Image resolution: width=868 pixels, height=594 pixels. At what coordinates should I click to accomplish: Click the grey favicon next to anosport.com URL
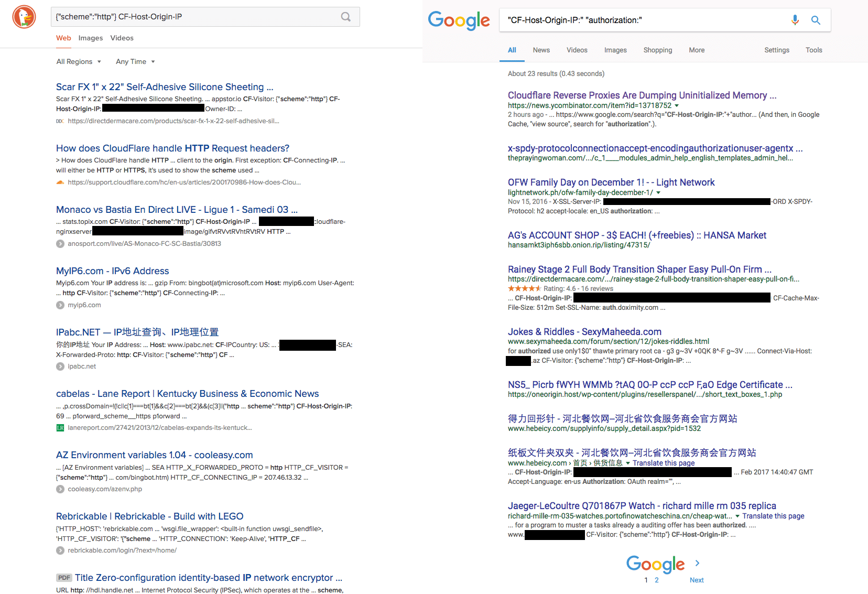[x=60, y=244]
